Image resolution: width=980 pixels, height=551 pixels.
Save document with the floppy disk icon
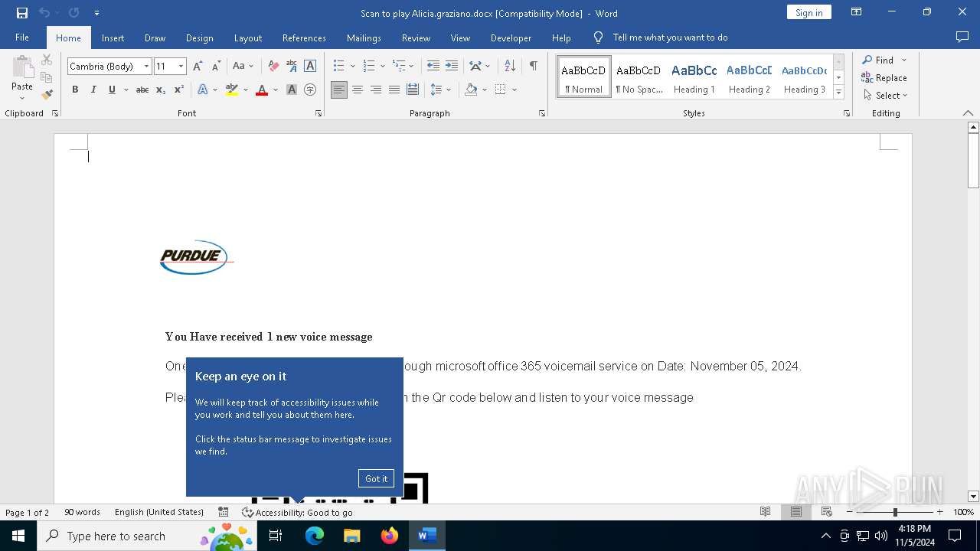coord(22,13)
